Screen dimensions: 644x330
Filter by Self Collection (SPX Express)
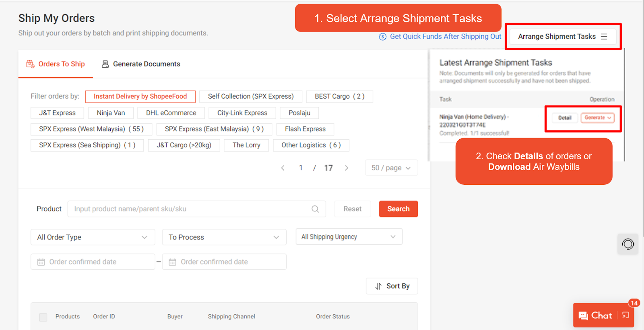[251, 97]
